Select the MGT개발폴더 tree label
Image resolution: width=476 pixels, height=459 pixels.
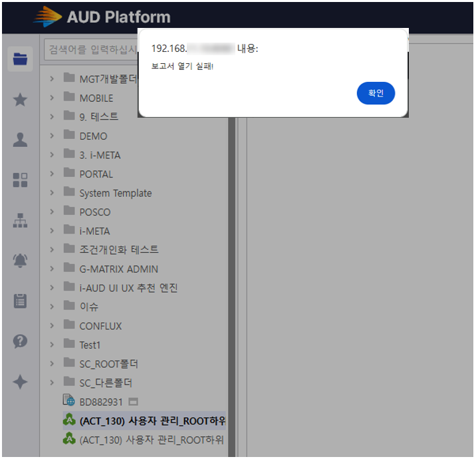(108, 79)
